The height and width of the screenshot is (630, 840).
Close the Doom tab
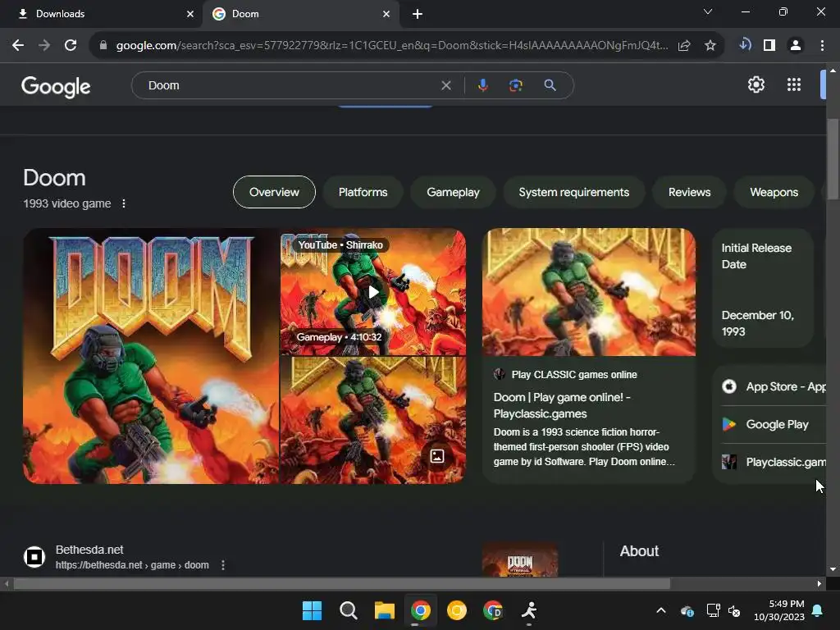tap(386, 14)
